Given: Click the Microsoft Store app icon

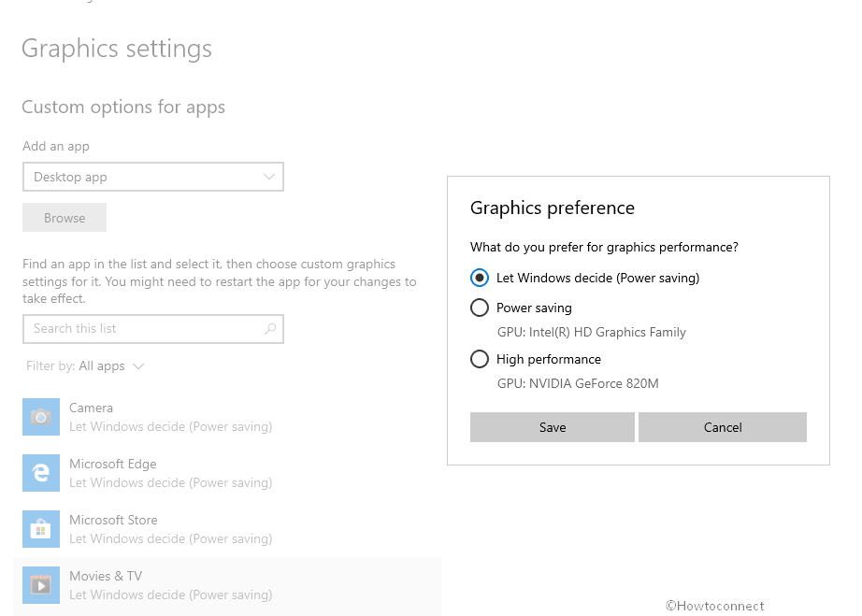Looking at the screenshot, I should [x=41, y=529].
